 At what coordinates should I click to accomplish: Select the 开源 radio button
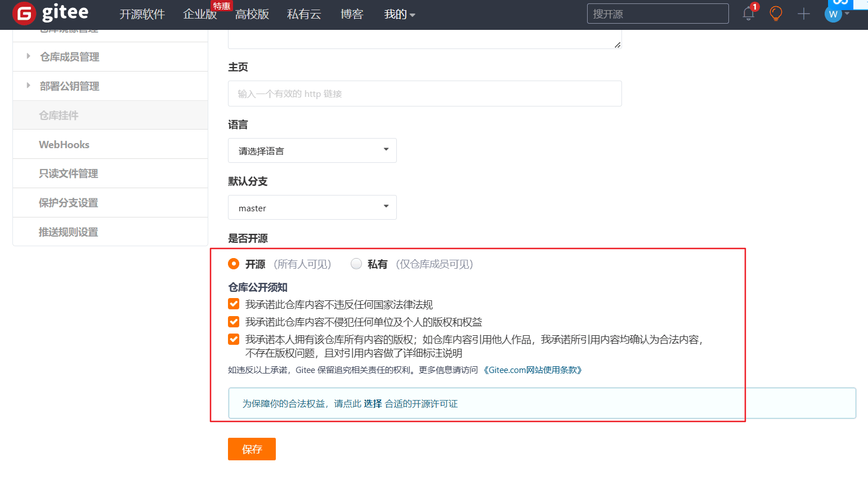[x=234, y=263]
